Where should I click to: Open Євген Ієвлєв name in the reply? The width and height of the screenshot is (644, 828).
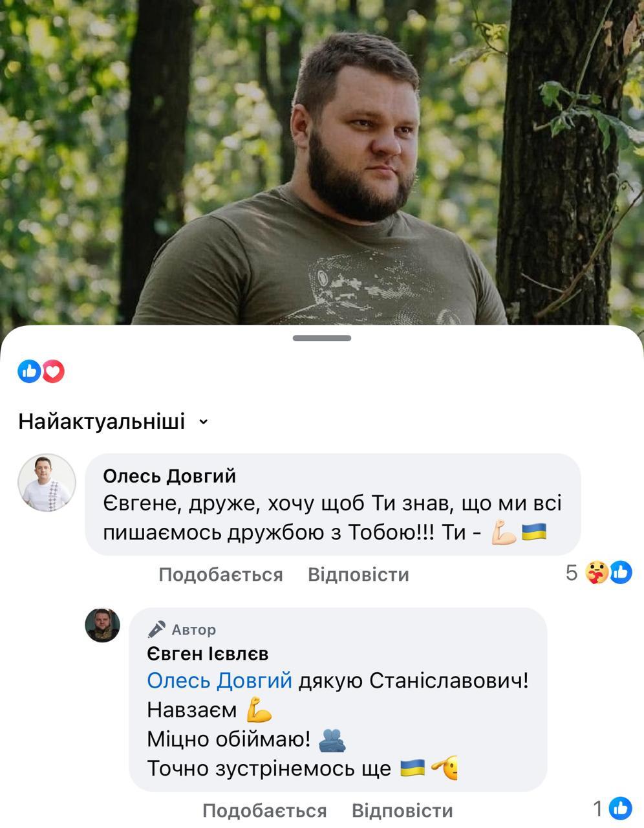tap(208, 654)
